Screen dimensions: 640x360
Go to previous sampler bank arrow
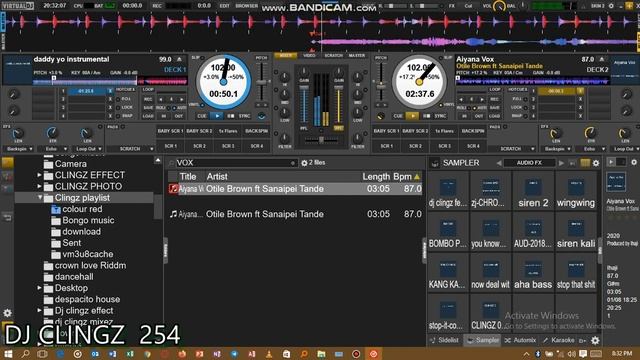pyautogui.click(x=499, y=163)
